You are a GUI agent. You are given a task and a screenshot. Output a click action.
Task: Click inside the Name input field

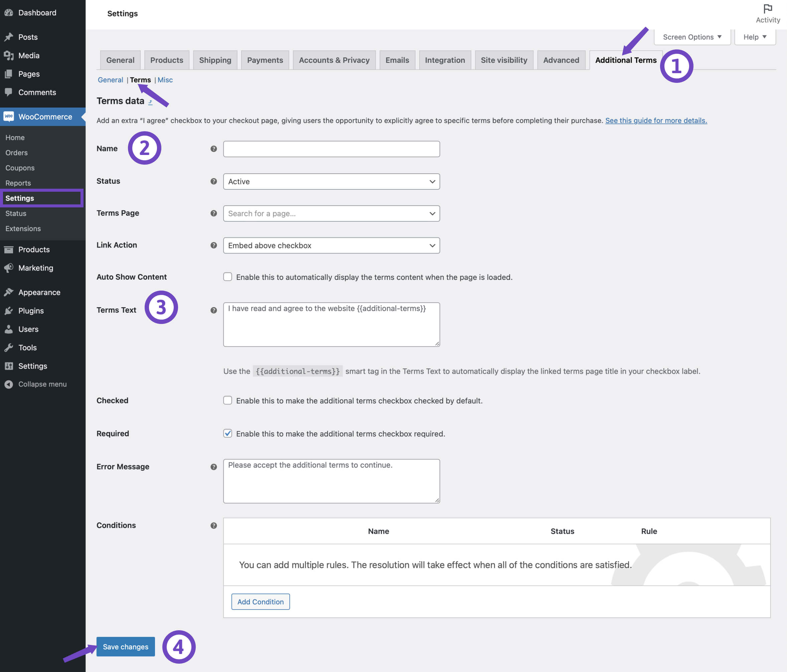click(x=331, y=149)
